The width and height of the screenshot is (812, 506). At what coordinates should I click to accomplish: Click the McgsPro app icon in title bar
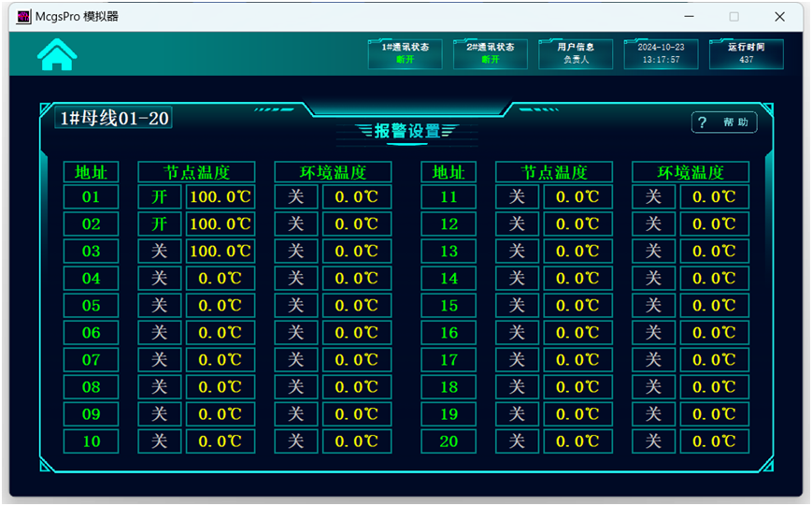coord(23,17)
